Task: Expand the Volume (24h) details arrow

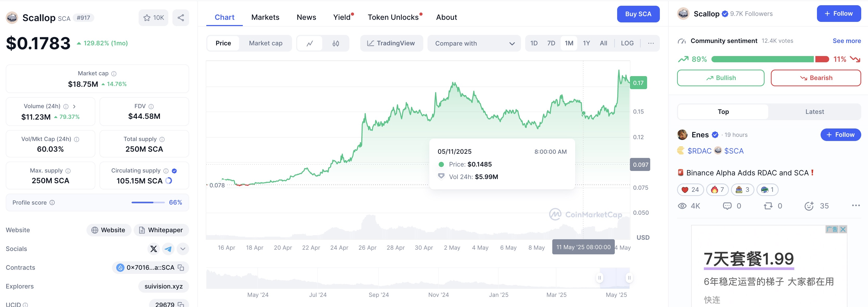Action: (x=74, y=107)
